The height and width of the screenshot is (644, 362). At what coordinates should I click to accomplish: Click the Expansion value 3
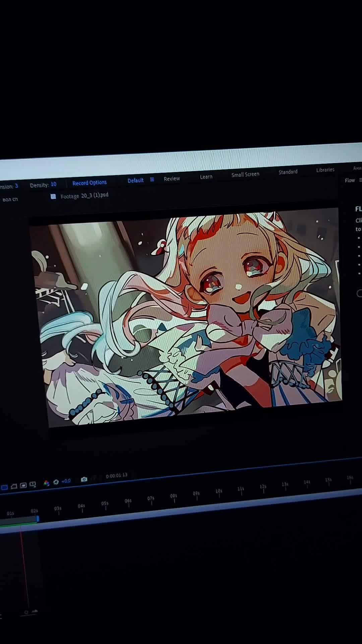click(16, 186)
